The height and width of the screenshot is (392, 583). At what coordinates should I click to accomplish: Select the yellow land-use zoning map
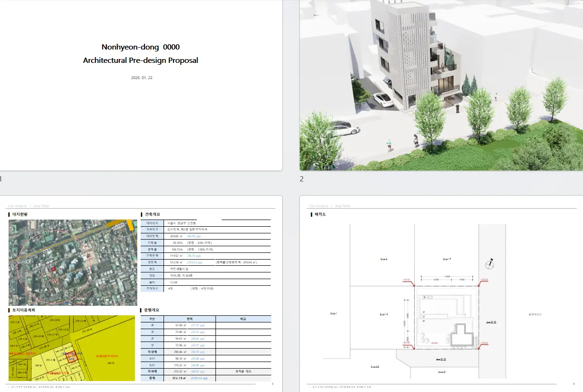pos(72,347)
